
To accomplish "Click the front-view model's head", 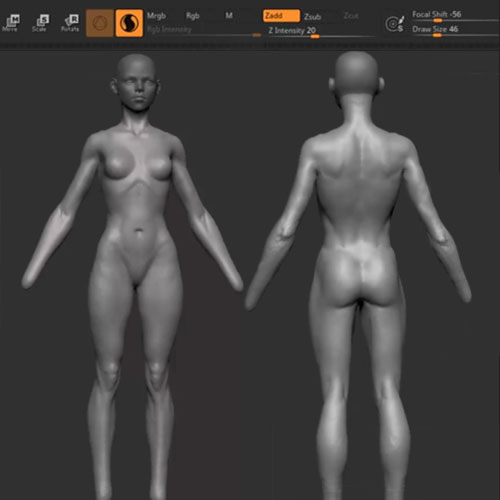I will 136,82.
